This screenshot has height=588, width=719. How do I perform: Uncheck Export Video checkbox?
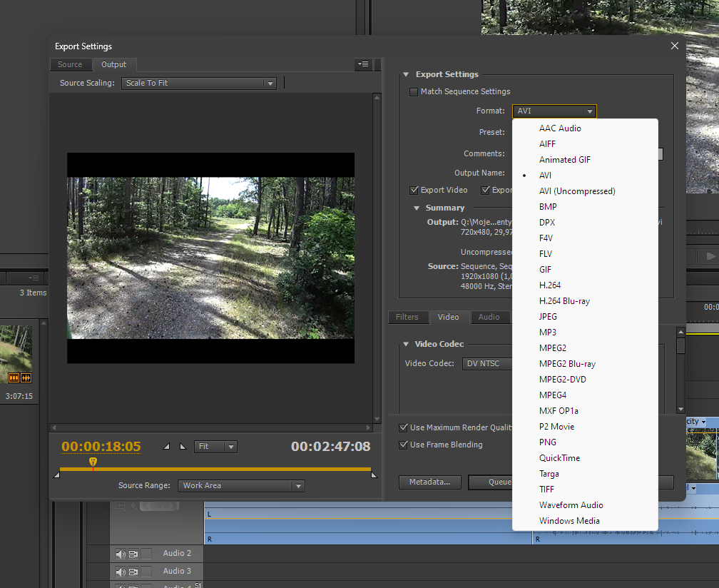click(414, 190)
